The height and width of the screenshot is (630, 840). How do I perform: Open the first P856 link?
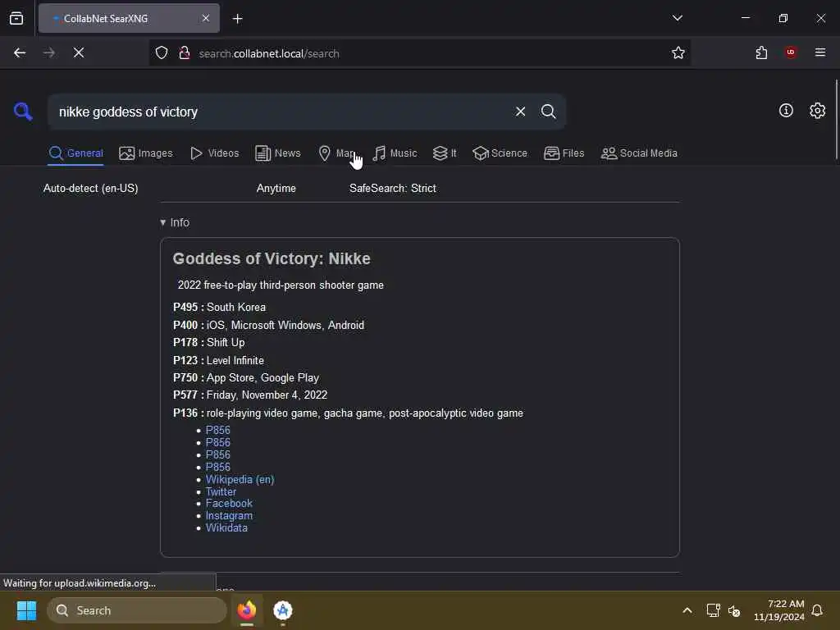pyautogui.click(x=217, y=430)
